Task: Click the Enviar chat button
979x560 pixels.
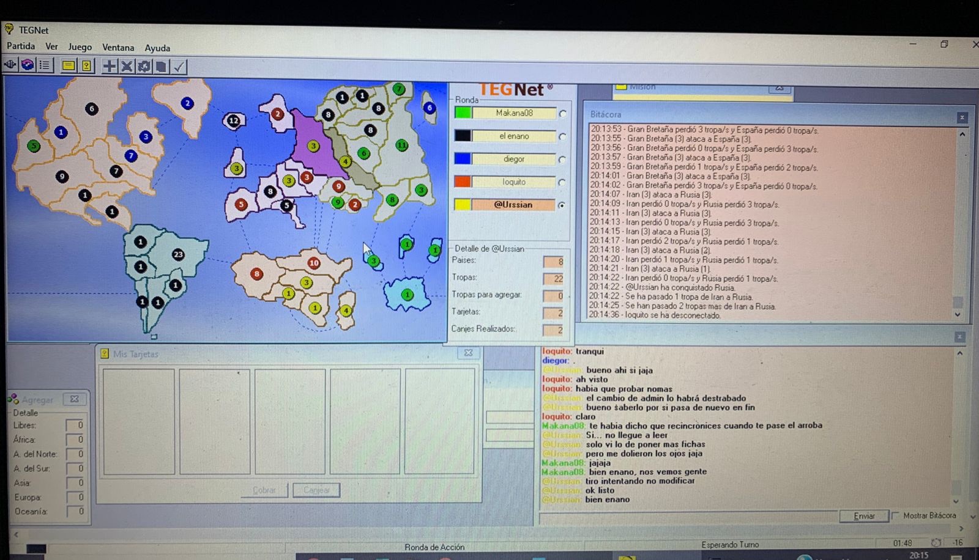Action: [x=864, y=516]
